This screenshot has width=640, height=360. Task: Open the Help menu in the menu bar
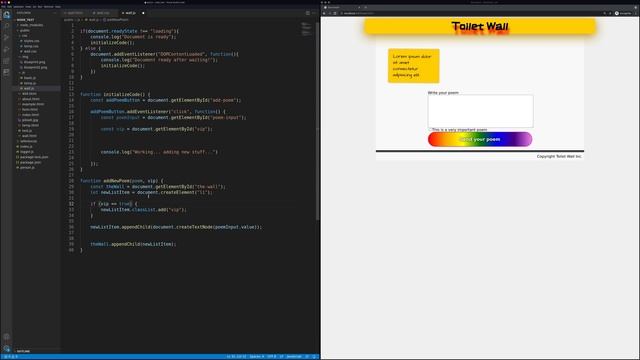click(x=58, y=7)
